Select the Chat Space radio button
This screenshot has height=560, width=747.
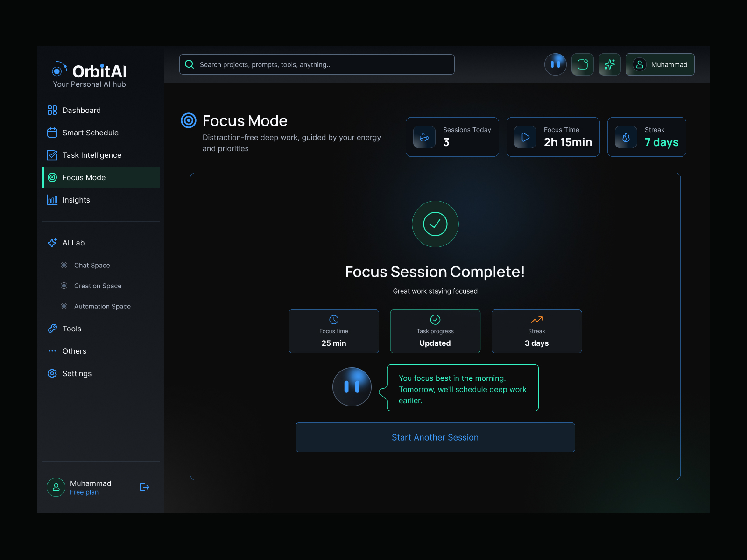coord(64,265)
